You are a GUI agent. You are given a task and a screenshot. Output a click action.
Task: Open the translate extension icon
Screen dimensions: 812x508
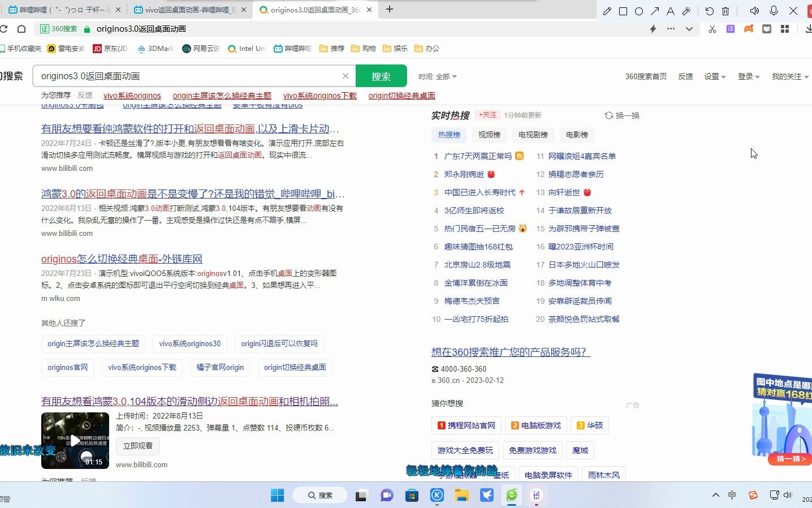point(730,28)
